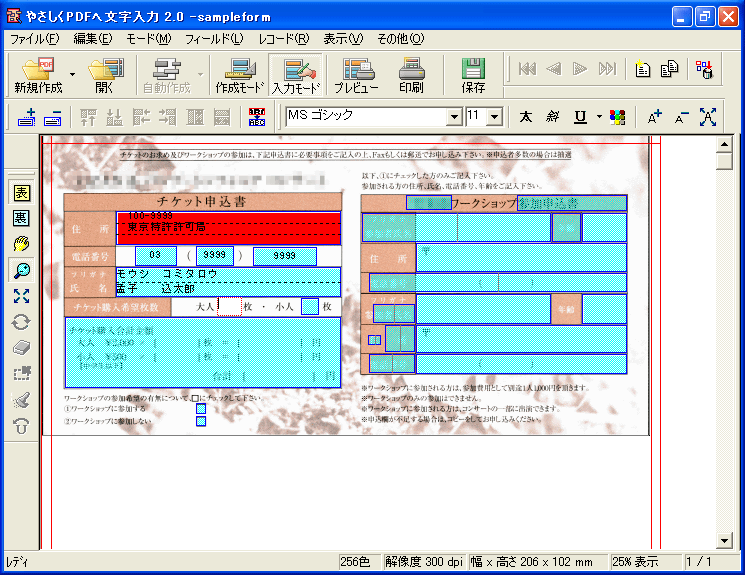Click the 開く (open) folder icon
Screen dimensions: 745x575
point(105,75)
